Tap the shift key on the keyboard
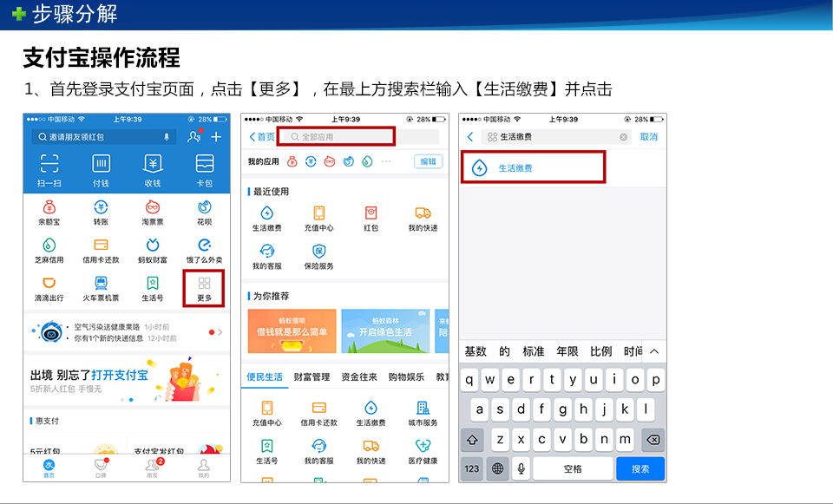This screenshot has width=833, height=504. click(x=472, y=440)
